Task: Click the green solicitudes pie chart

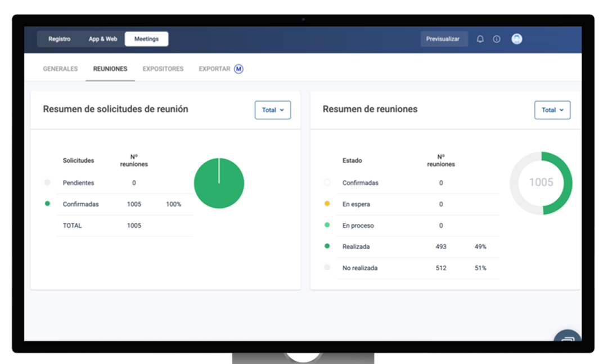Action: (219, 183)
